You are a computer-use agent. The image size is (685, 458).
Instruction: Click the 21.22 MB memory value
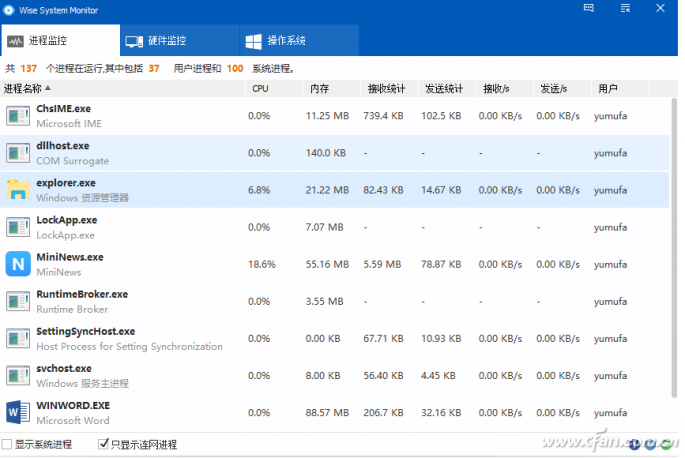(327, 190)
